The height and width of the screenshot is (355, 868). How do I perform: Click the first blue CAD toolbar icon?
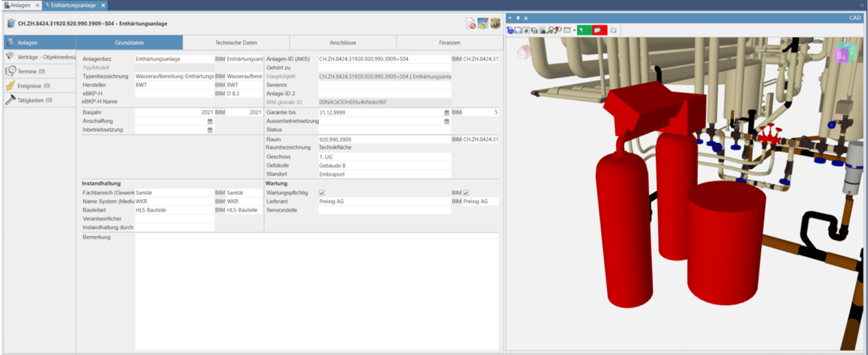click(x=510, y=30)
